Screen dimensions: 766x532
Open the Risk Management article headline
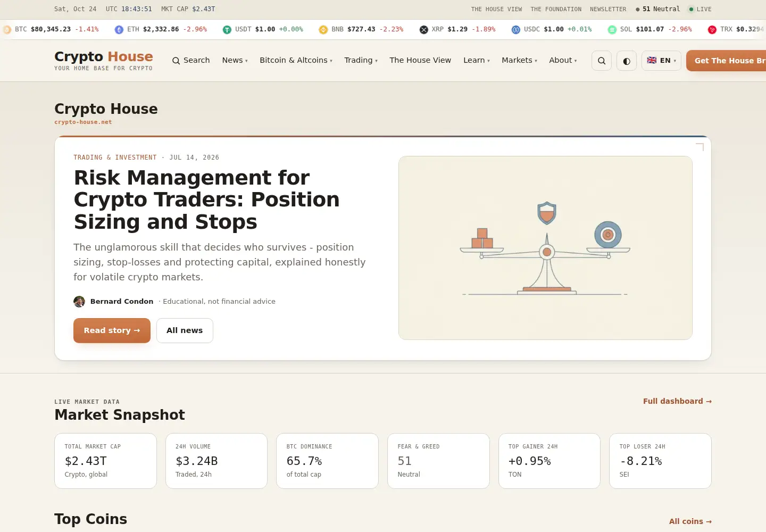tap(206, 199)
